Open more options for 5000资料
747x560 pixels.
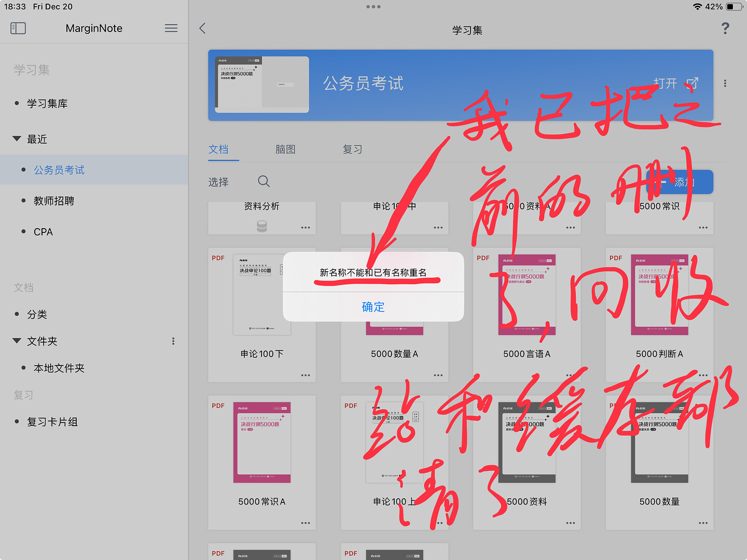click(571, 523)
